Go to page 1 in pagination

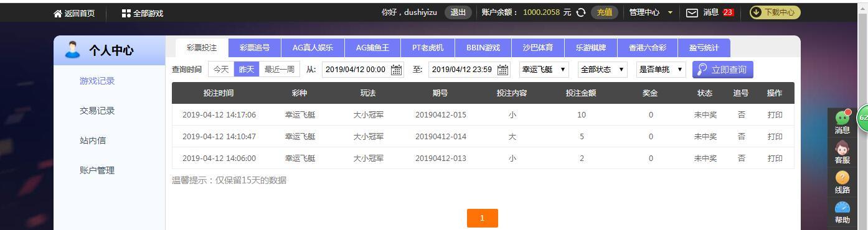click(482, 218)
